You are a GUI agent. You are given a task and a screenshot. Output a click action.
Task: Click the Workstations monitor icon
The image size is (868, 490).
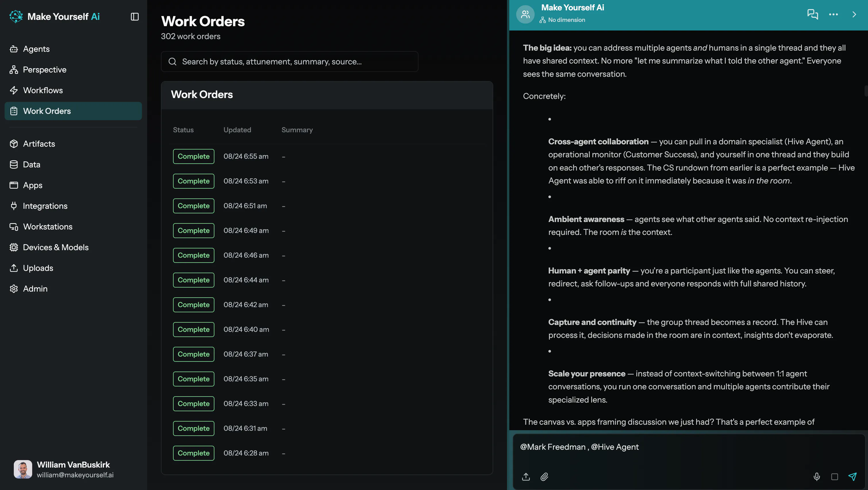coord(14,227)
